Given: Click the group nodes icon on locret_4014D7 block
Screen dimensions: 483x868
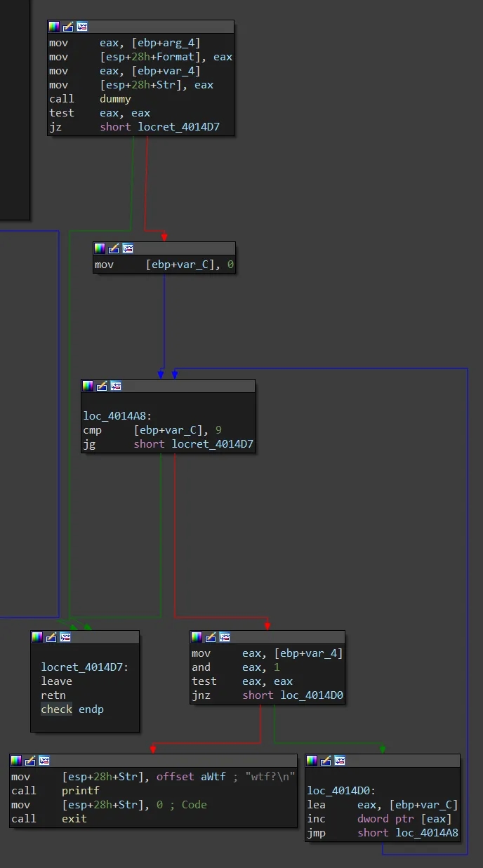Looking at the screenshot, I should click(x=65, y=637).
